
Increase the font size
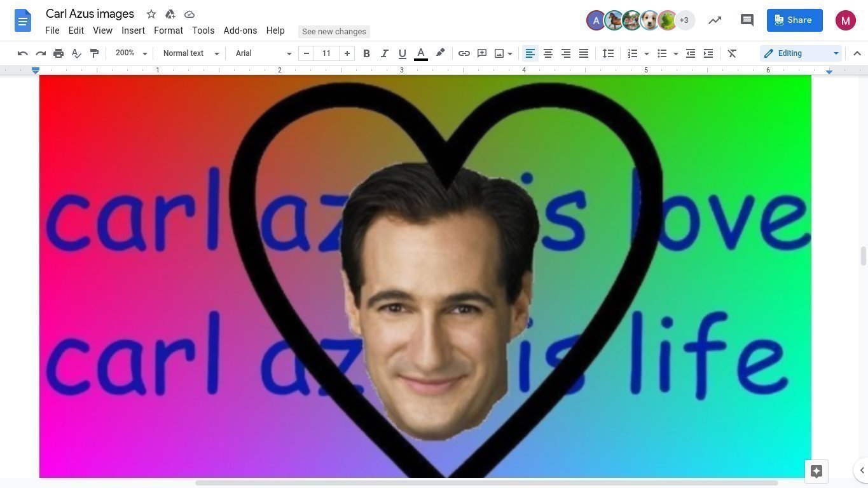click(347, 53)
